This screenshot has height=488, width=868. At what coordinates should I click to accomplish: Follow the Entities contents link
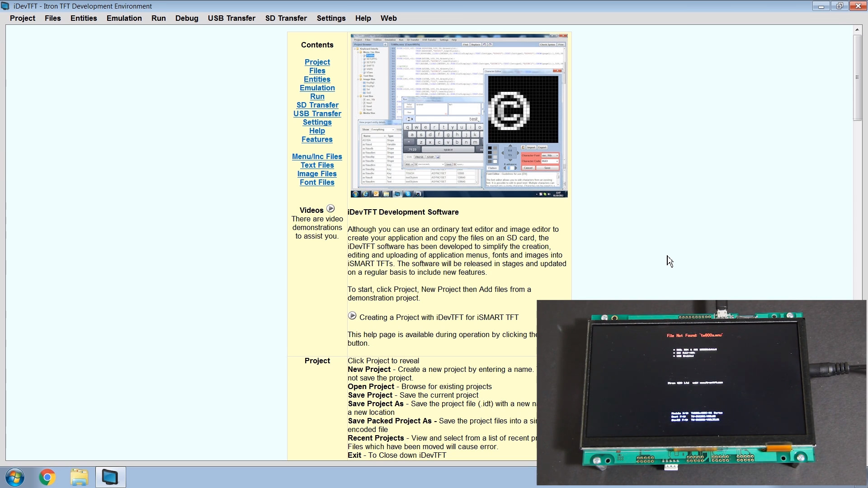(x=317, y=79)
